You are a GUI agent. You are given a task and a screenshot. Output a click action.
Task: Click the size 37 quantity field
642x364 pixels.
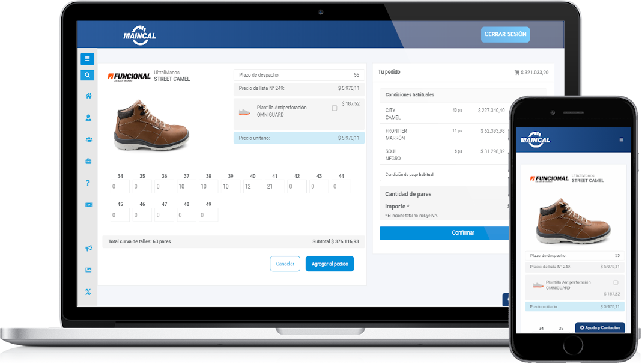(186, 186)
